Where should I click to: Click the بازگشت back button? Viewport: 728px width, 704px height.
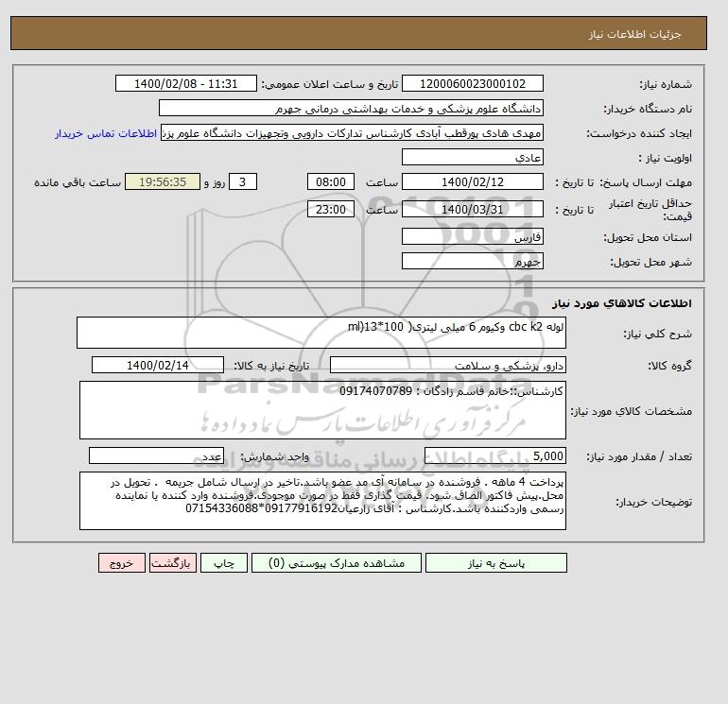click(173, 563)
